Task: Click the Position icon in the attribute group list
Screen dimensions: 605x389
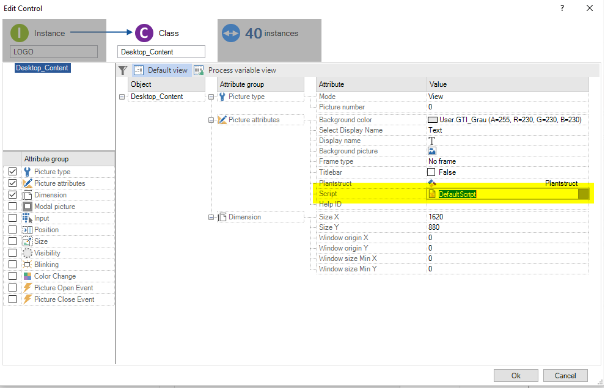Action: (27, 230)
